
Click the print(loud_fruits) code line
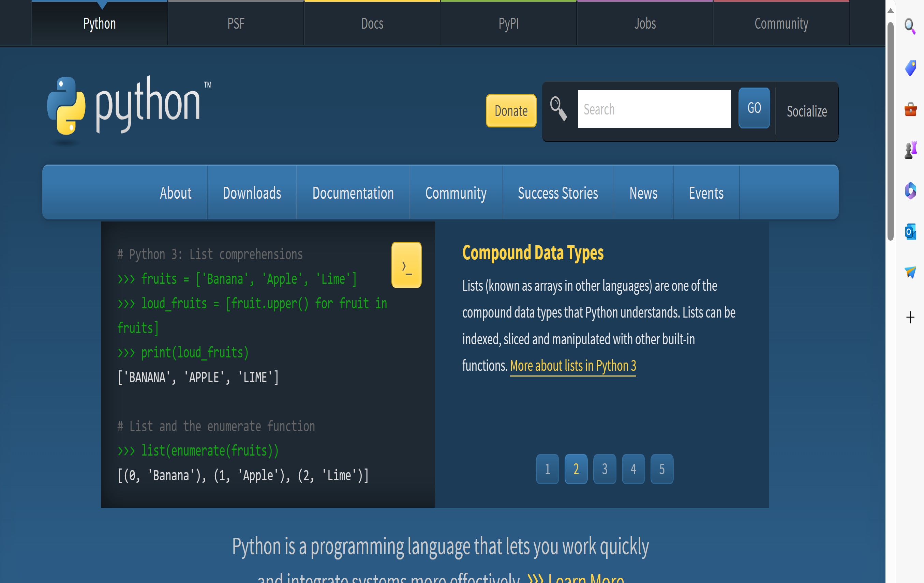click(183, 352)
